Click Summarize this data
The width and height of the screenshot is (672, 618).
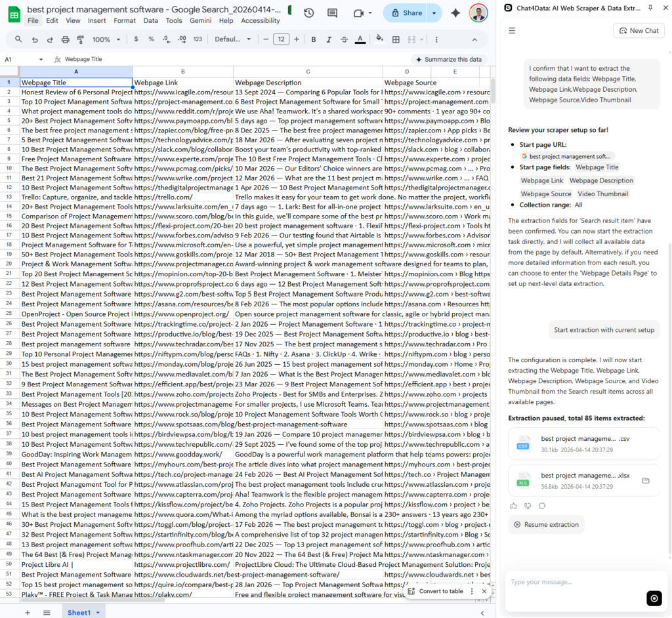pyautogui.click(x=448, y=60)
